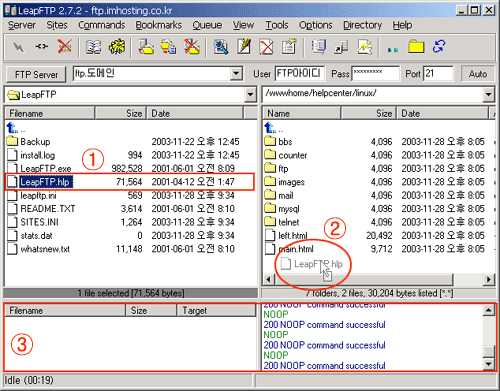Select local file LeapFTP.exe
500x391 pixels.
coord(39,168)
